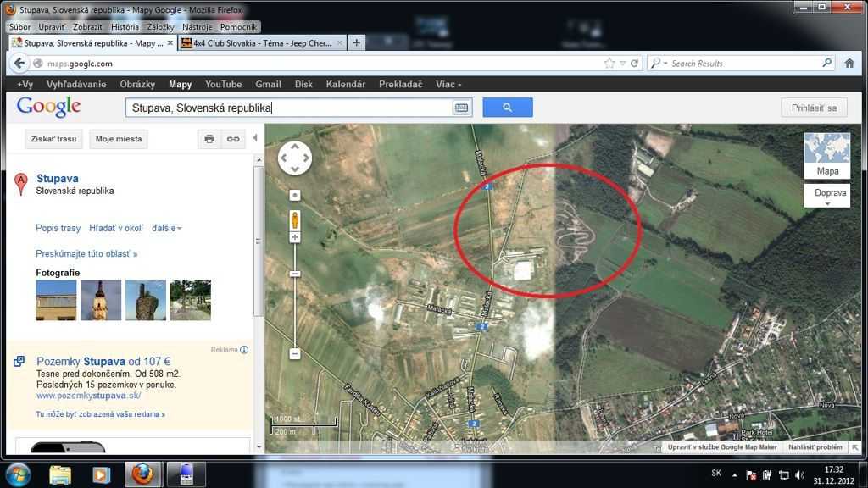868x488 pixels.
Task: Click Nahlásiť problém on the map
Action: pos(815,447)
